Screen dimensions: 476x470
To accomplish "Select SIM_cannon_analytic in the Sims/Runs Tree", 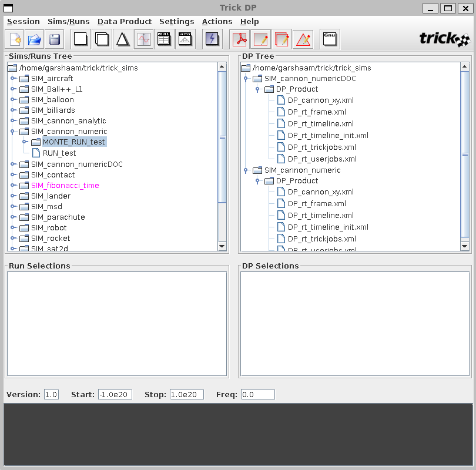I will [69, 121].
